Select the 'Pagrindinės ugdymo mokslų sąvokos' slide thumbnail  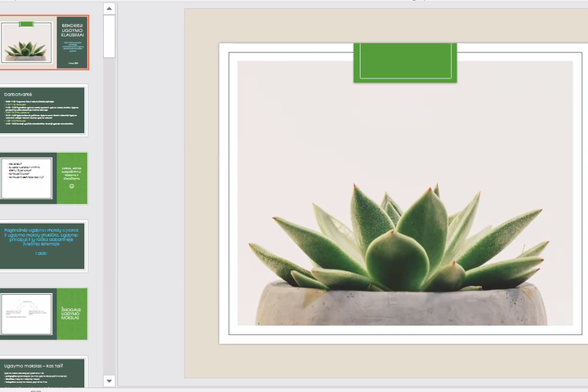point(42,246)
